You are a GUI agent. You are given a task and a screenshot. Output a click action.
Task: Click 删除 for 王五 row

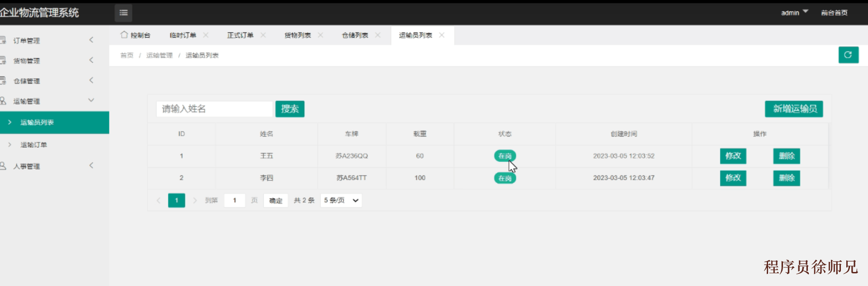787,156
